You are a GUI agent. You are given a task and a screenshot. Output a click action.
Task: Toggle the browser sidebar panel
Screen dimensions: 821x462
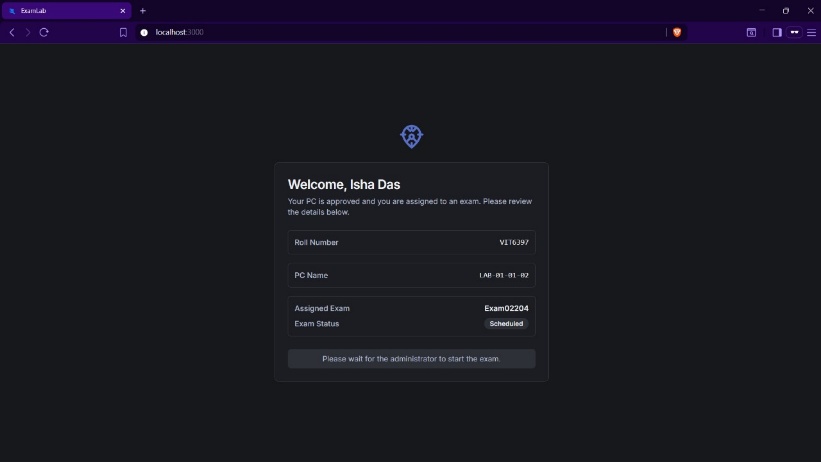coord(776,32)
